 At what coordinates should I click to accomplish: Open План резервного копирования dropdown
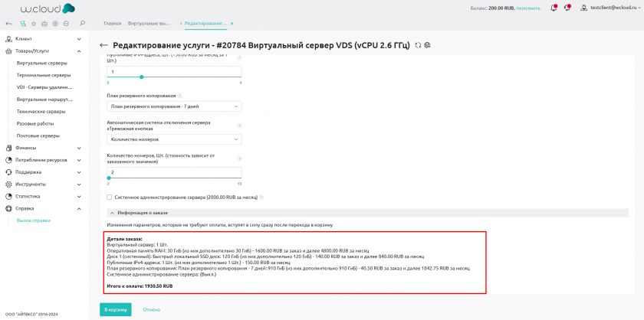174,106
